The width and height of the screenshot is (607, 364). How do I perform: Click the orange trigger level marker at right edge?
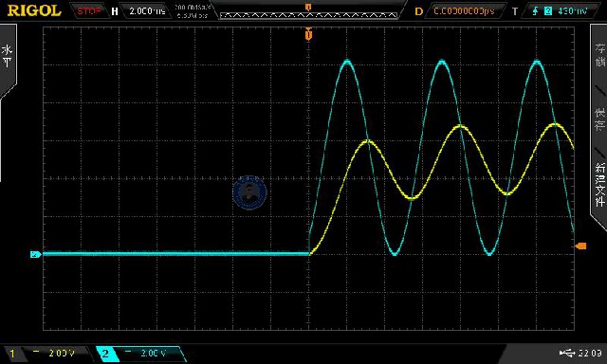(x=580, y=246)
